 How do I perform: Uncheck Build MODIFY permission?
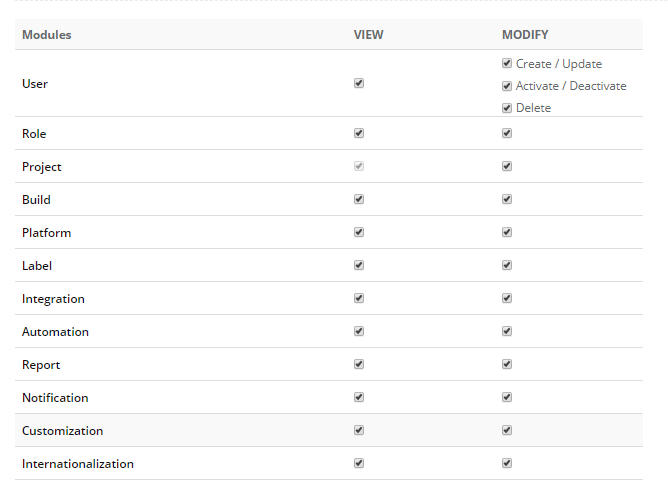507,199
